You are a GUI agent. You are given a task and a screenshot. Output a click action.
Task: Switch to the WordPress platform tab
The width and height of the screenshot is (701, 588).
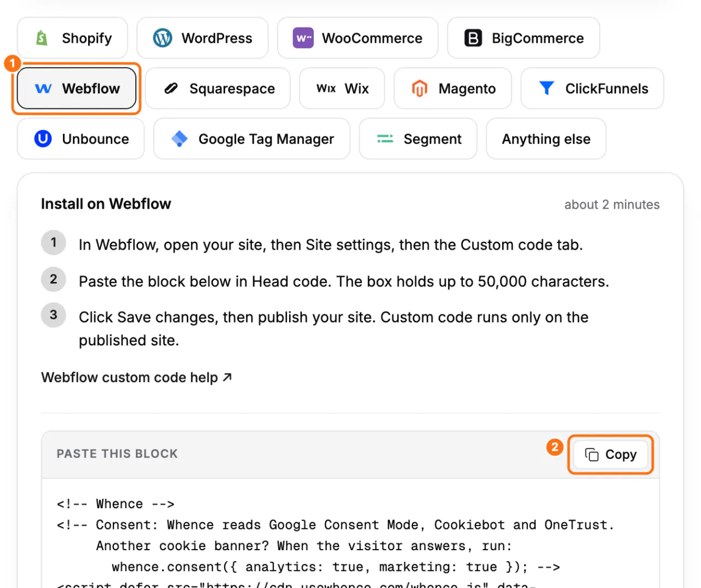pos(203,38)
